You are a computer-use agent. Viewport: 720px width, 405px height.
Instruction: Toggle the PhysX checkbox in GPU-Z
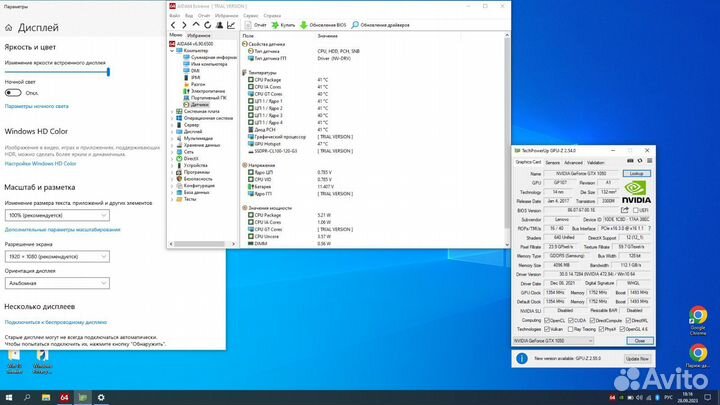(x=601, y=329)
